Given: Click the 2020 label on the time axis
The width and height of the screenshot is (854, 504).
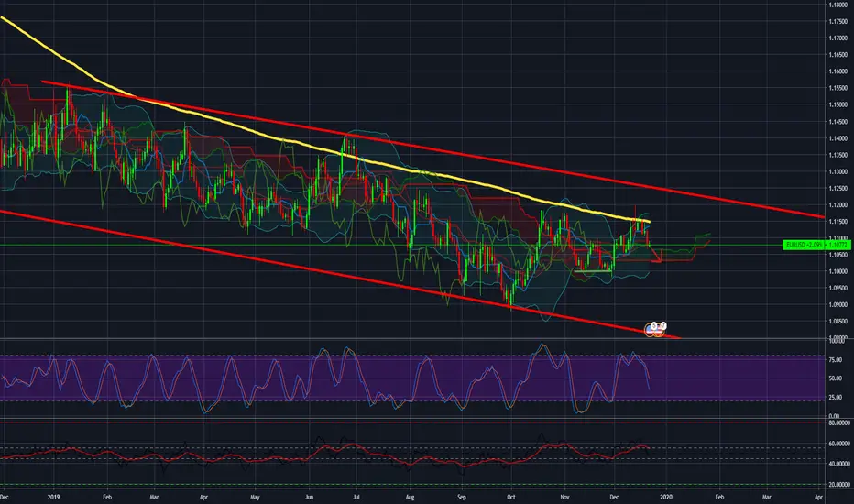Looking at the screenshot, I should point(665,497).
